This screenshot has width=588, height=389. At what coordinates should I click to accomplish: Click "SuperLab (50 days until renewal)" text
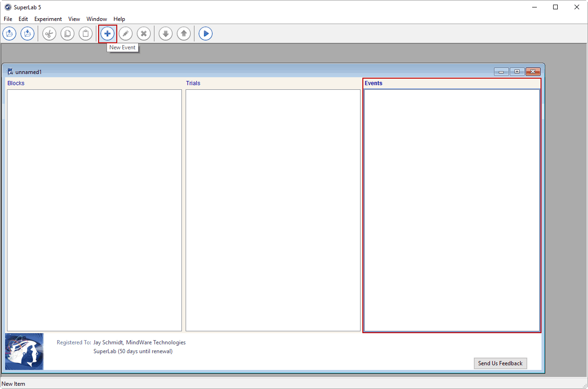coord(133,351)
